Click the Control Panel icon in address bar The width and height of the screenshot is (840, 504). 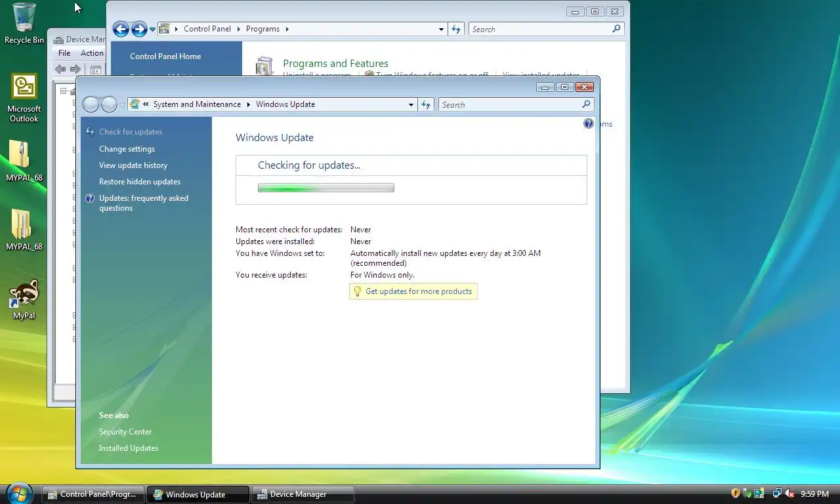[165, 29]
